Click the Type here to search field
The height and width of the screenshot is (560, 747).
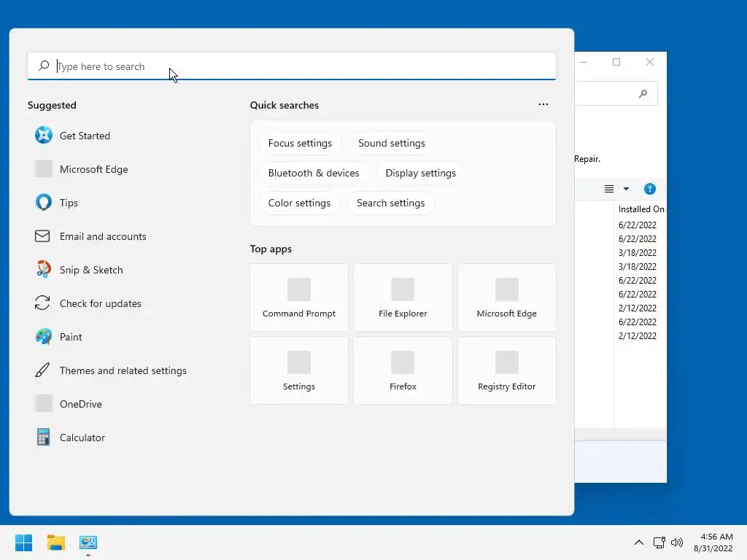pos(292,66)
